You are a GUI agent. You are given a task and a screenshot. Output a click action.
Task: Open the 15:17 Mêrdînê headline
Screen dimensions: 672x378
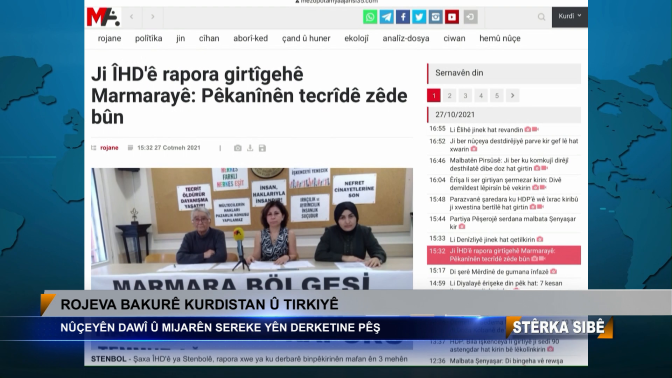(x=499, y=271)
